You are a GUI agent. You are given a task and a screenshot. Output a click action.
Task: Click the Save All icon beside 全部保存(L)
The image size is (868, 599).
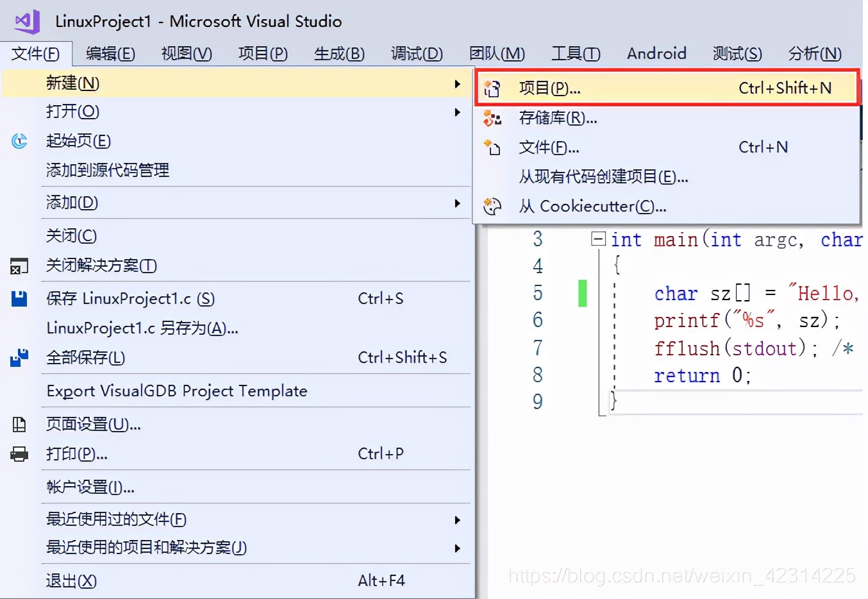(19, 358)
